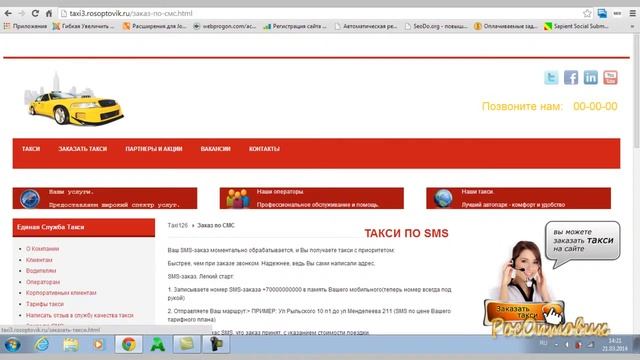
Task: Click the Taxi126 breadcrumb link
Action: [x=178, y=225]
